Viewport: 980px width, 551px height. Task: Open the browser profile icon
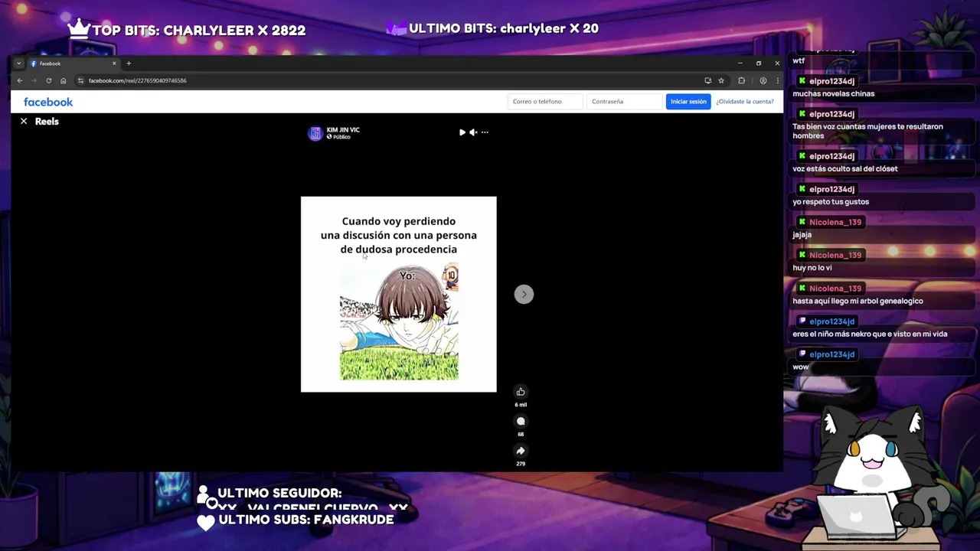point(763,80)
